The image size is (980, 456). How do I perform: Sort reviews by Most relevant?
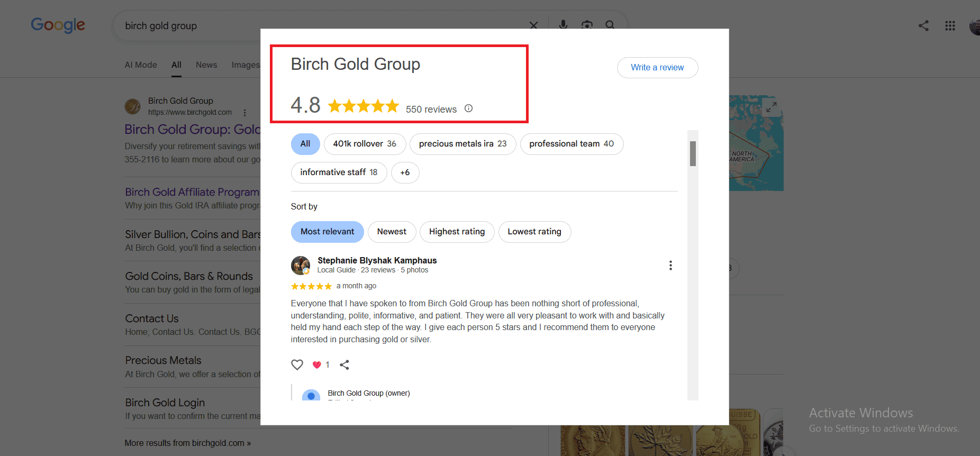tap(327, 232)
